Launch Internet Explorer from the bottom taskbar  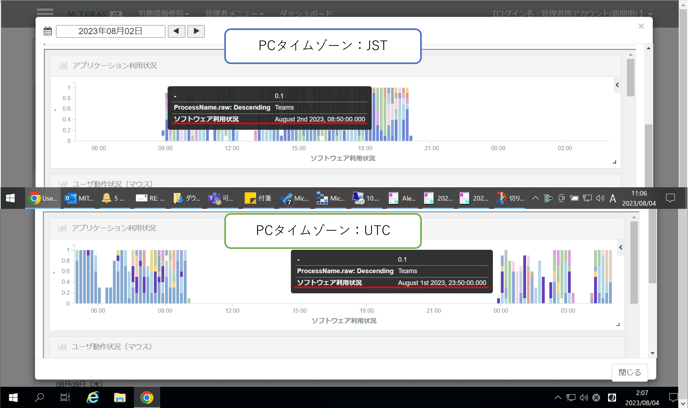tap(93, 398)
